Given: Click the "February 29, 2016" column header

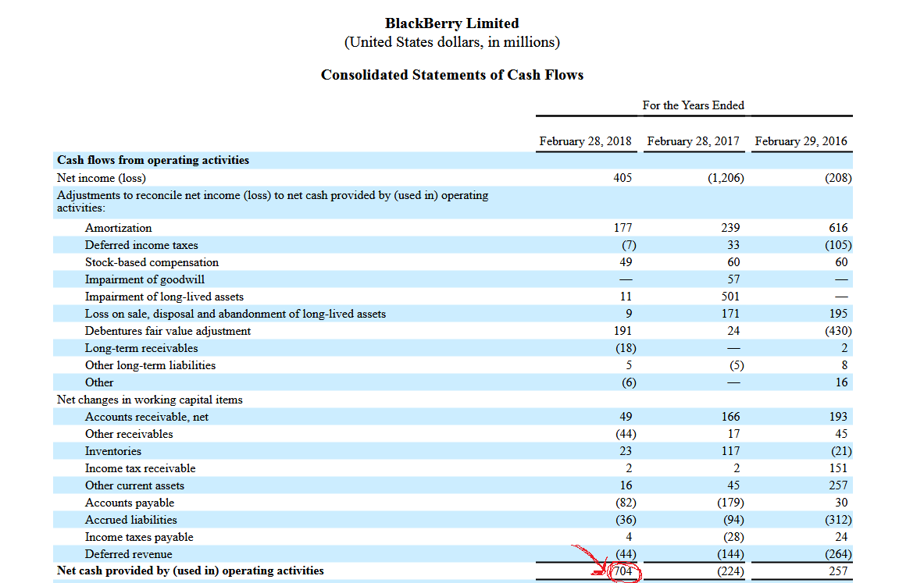Looking at the screenshot, I should [801, 141].
